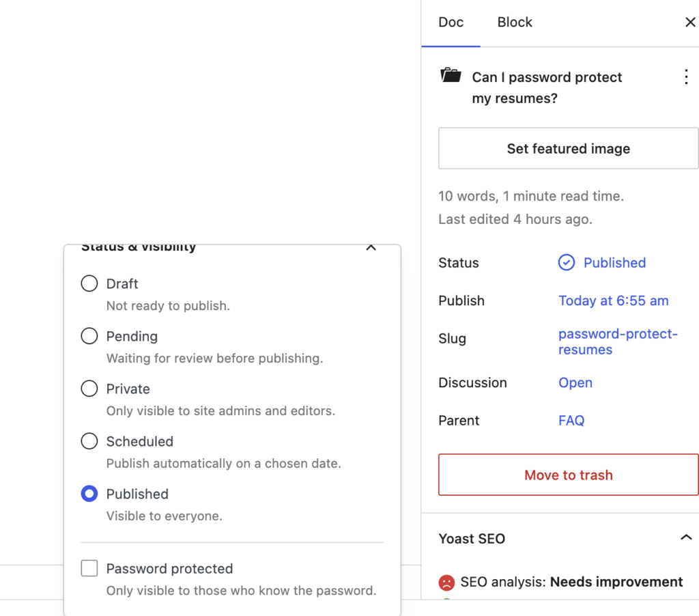
Task: Click the red sad face SEO icon
Action: coord(446,582)
